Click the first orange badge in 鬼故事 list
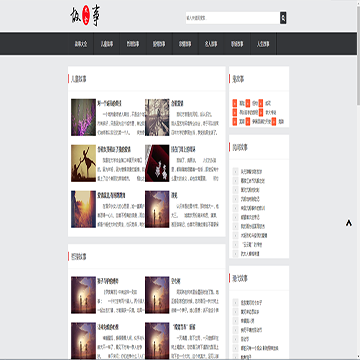 (235, 103)
